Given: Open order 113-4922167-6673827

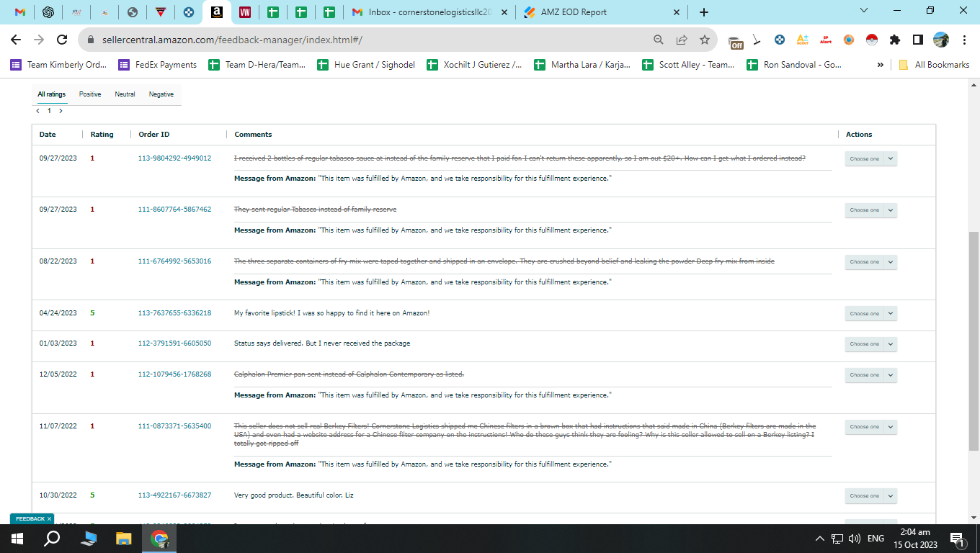Looking at the screenshot, I should (174, 495).
